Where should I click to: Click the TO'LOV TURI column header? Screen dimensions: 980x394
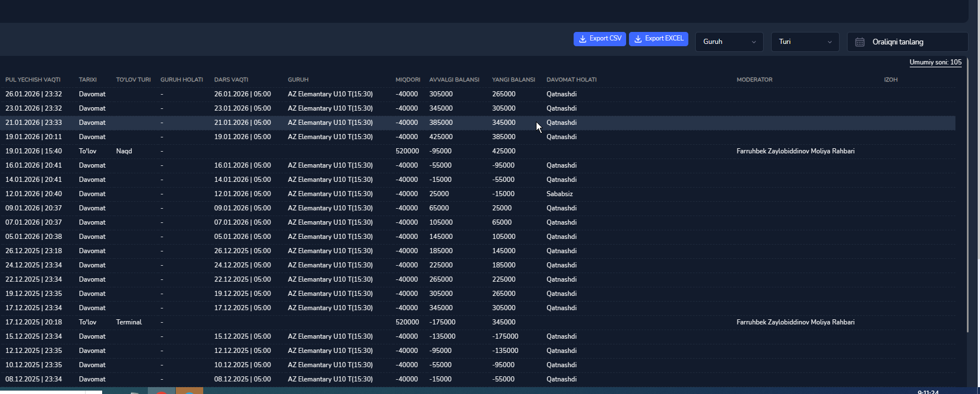click(134, 80)
